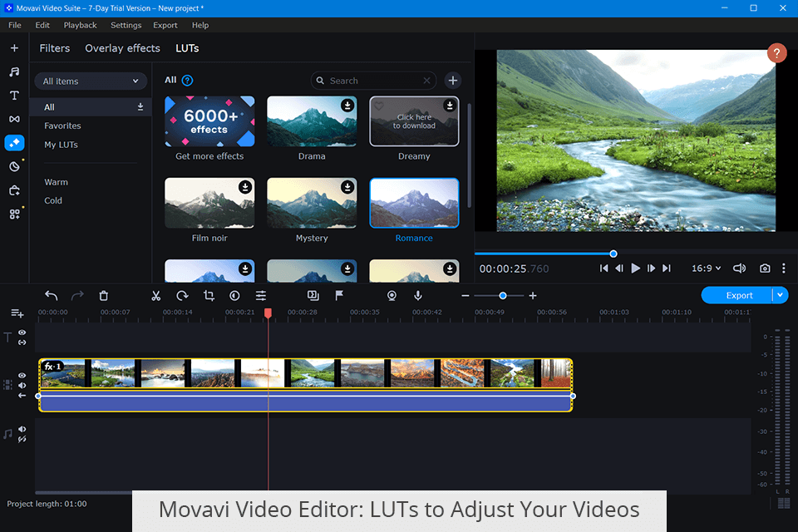Open the preview more options menu
This screenshot has height=532, width=798.
click(x=784, y=268)
